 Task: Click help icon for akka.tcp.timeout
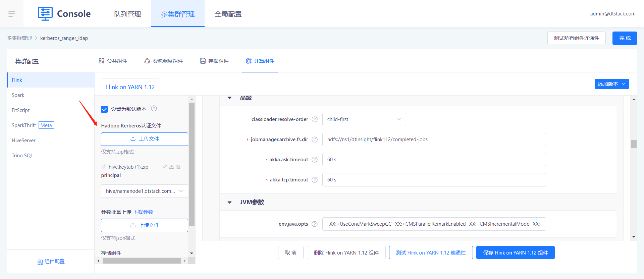click(x=315, y=180)
